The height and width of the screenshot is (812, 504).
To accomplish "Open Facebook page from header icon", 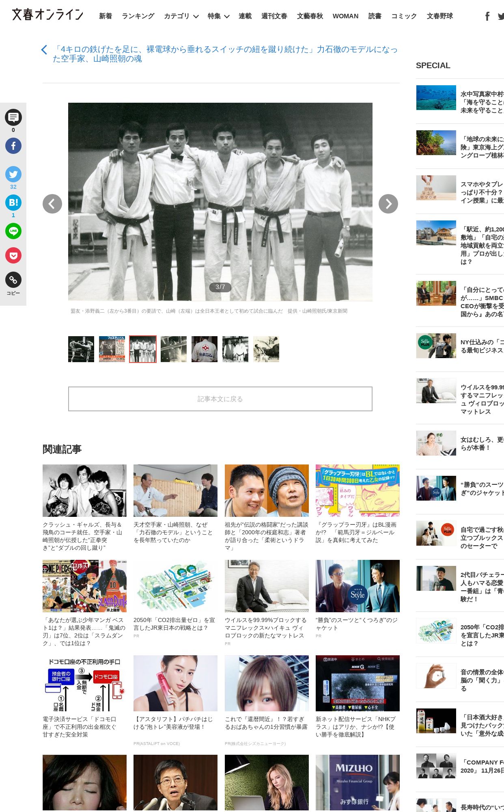I will point(487,16).
